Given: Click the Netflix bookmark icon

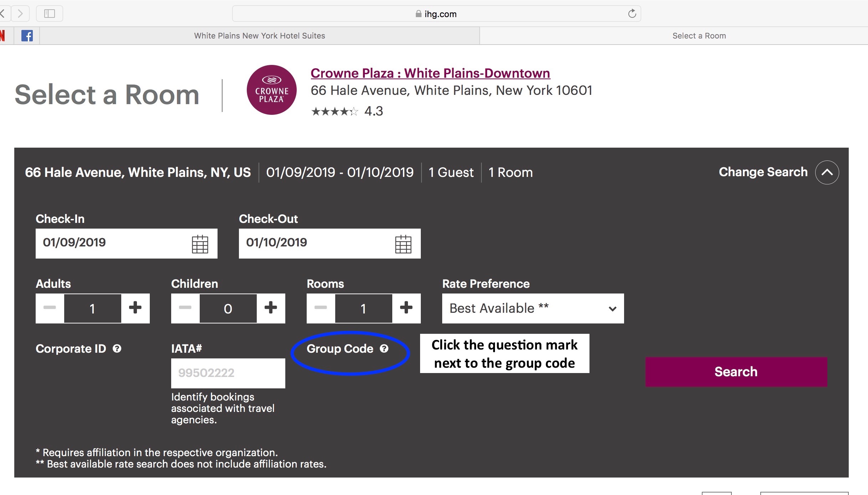Looking at the screenshot, I should point(2,36).
